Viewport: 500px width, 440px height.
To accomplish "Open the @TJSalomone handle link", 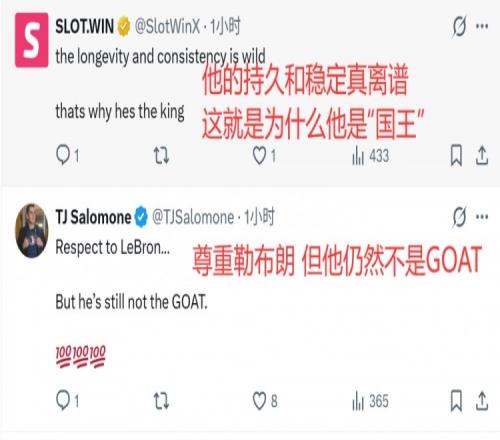I will point(193,217).
